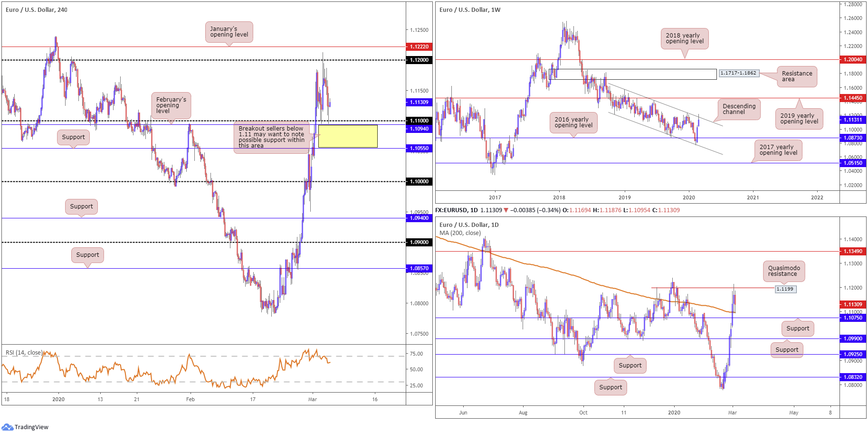Select the Quasimodo resistance callout
The width and height of the screenshot is (868, 432).
[784, 271]
